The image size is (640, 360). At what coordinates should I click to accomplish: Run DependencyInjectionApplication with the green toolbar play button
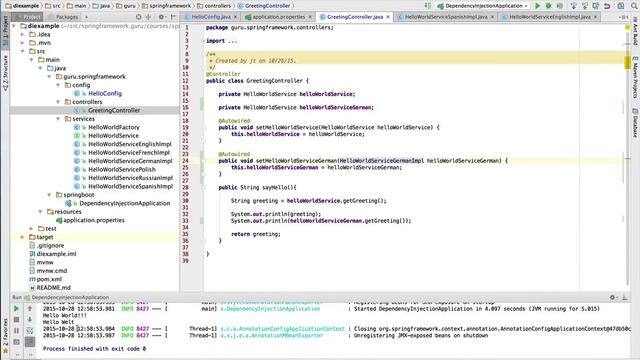[x=538, y=6]
